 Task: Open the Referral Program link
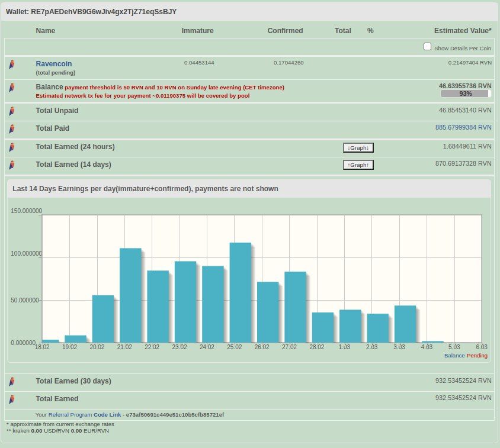[70, 414]
